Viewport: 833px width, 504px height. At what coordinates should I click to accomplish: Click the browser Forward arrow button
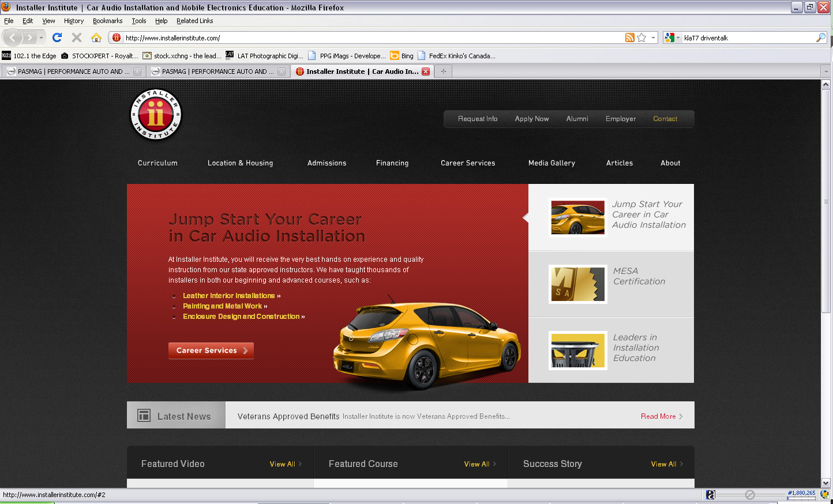(x=29, y=37)
